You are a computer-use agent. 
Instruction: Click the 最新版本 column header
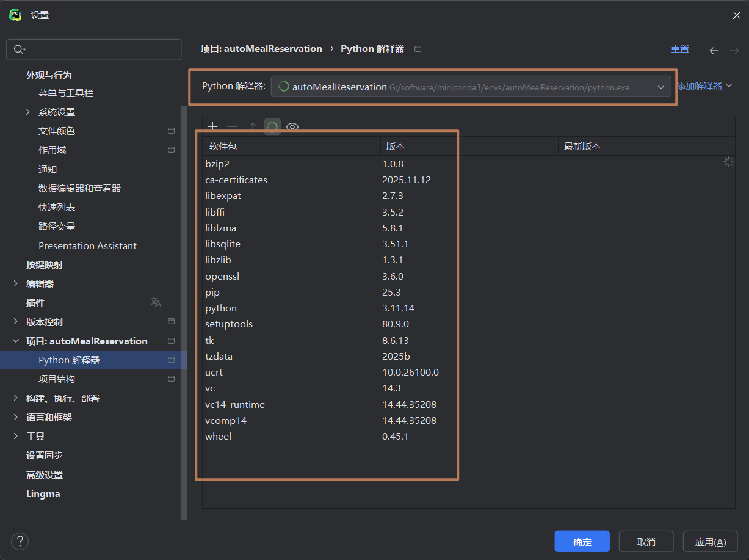[646, 146]
